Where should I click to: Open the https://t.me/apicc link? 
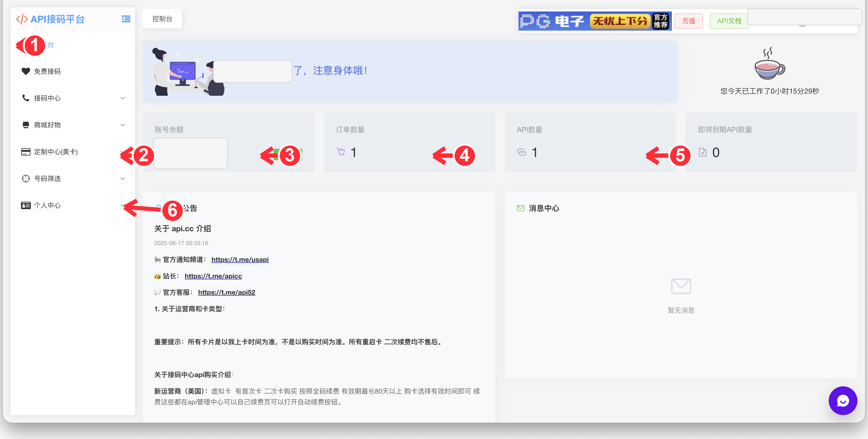click(x=213, y=276)
